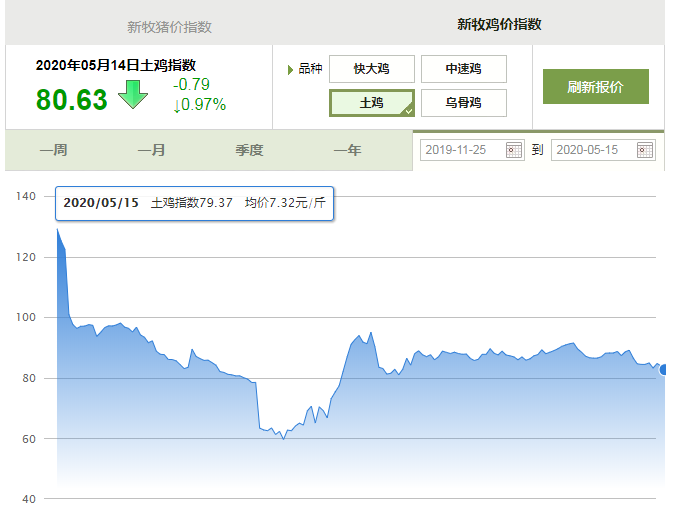The width and height of the screenshot is (675, 517).
Task: Click the 40 axis label
Action: click(x=29, y=499)
